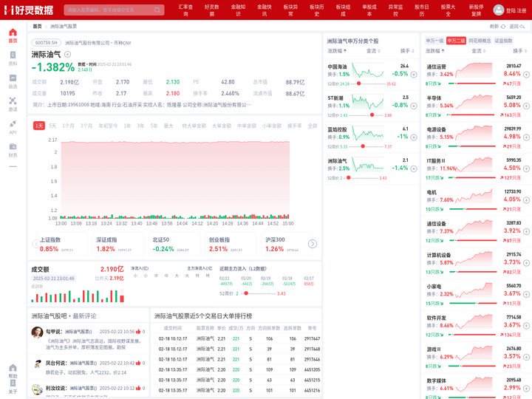Click the search magnifier icon
Viewport: 532px width, 399px height.
(157, 10)
